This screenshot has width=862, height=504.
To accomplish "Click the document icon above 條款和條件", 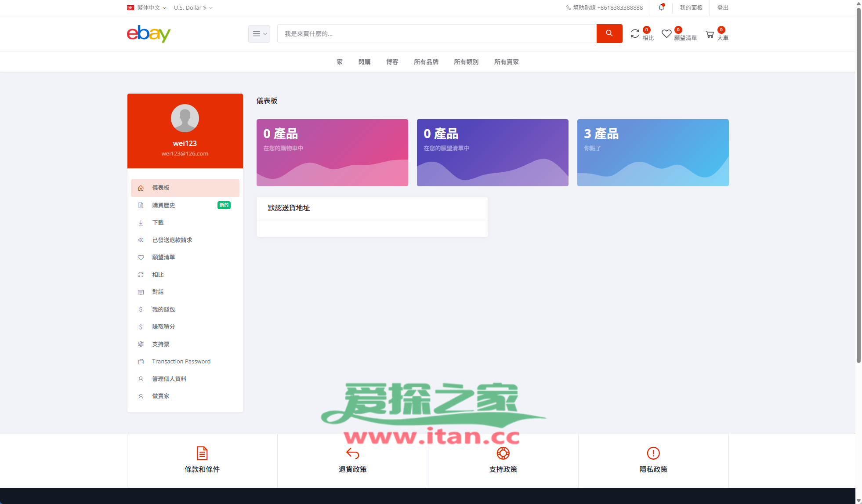I will (202, 453).
